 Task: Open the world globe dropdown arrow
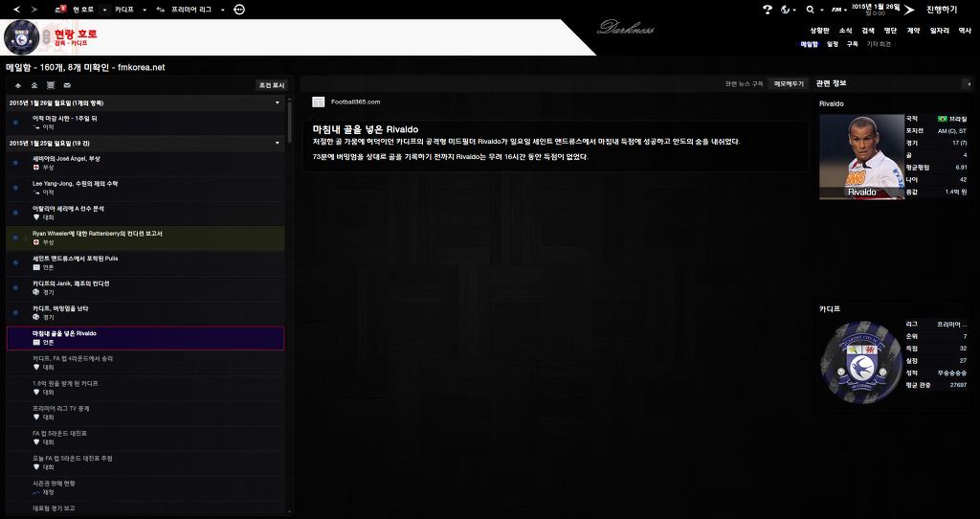pyautogui.click(x=794, y=10)
